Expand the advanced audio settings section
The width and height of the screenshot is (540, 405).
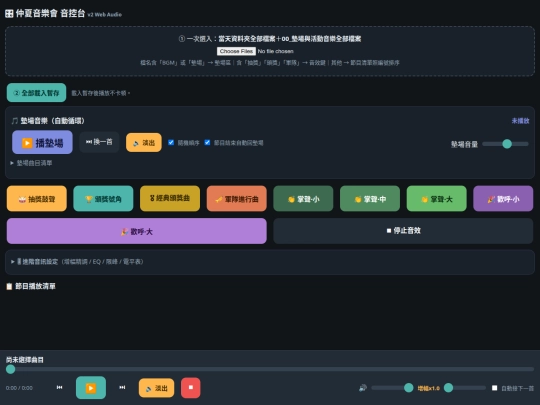point(77,262)
